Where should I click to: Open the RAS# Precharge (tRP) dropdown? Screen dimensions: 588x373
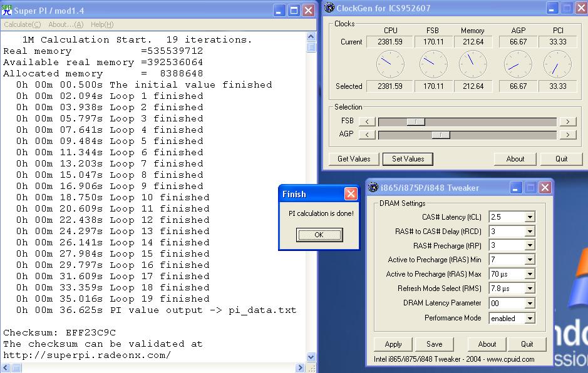(x=530, y=246)
